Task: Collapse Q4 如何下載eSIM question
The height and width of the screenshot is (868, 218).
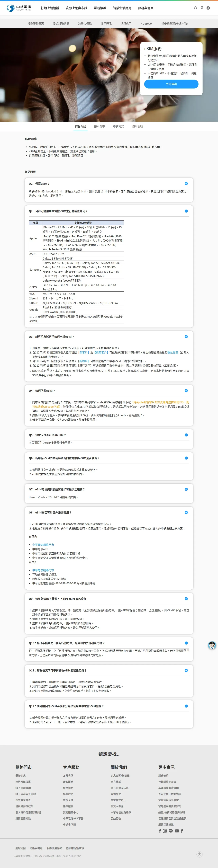Action: [186, 391]
